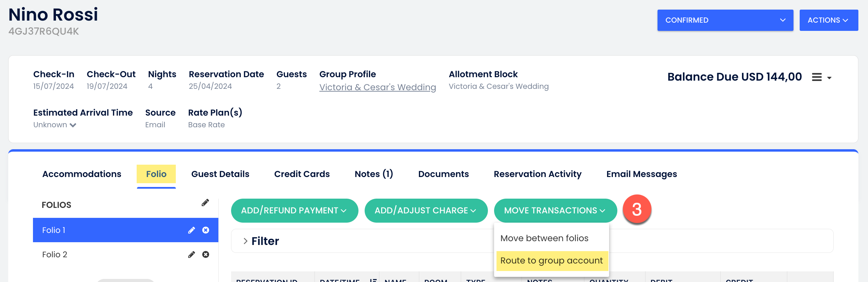Viewport: 868px width, 282px height.
Task: Select Move between folios menu option
Action: [x=544, y=238]
